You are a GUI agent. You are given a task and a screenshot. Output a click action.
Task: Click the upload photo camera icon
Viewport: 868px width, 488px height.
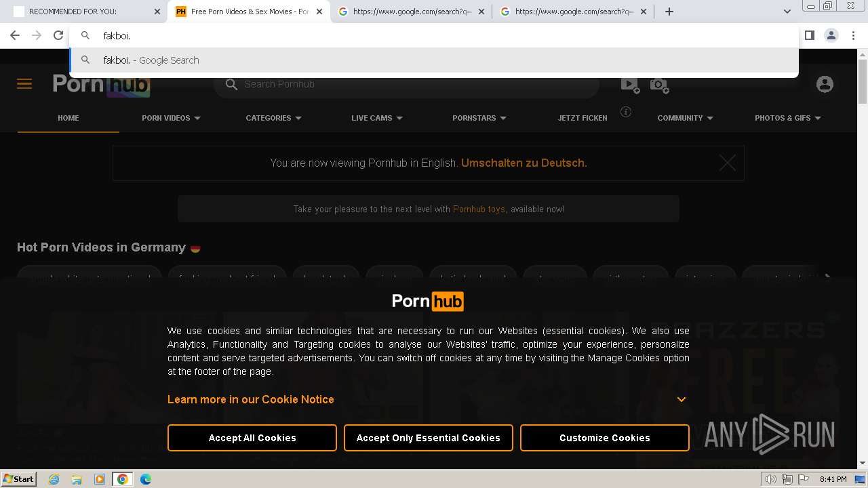pos(659,85)
